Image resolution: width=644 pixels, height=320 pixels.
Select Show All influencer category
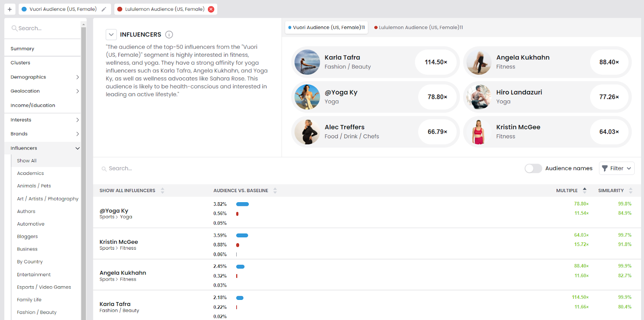(27, 161)
